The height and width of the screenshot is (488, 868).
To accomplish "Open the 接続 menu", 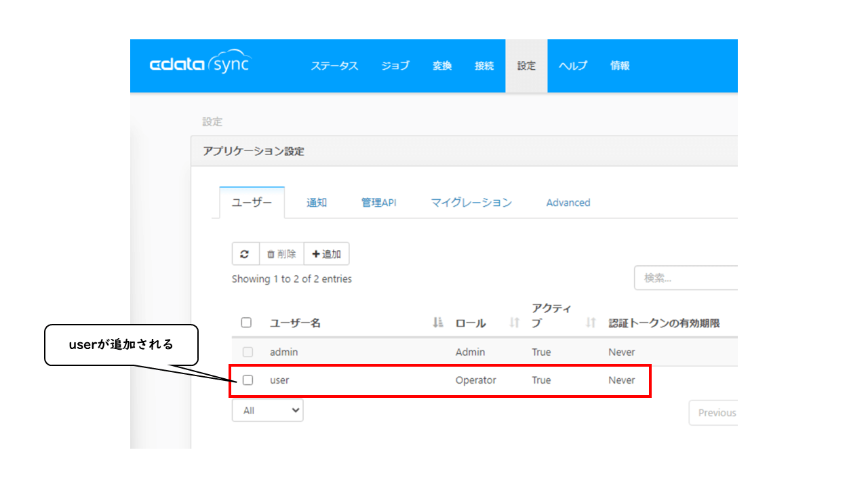I will point(484,66).
